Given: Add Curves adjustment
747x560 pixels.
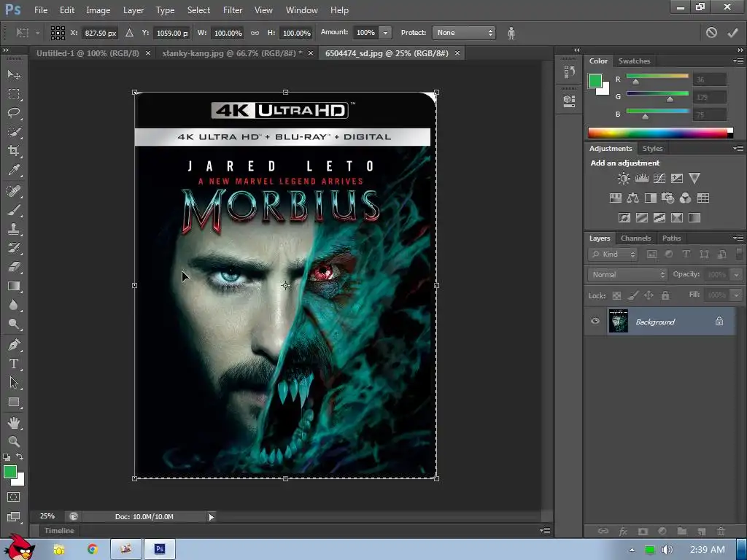Looking at the screenshot, I should (659, 179).
